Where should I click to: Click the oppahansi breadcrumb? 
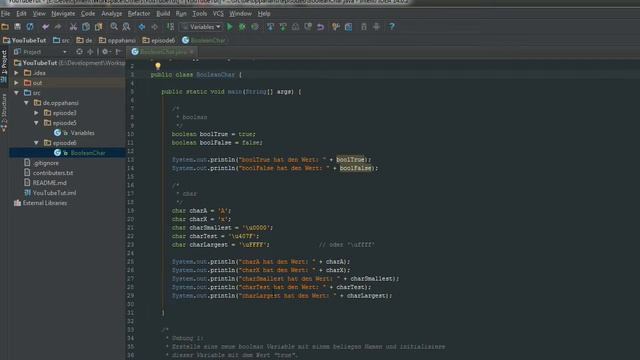coord(118,40)
